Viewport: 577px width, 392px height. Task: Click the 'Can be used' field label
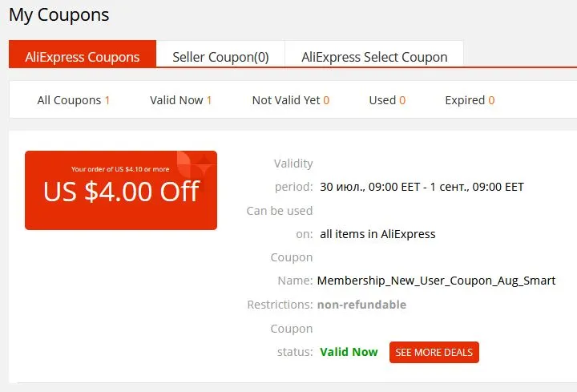tap(280, 211)
